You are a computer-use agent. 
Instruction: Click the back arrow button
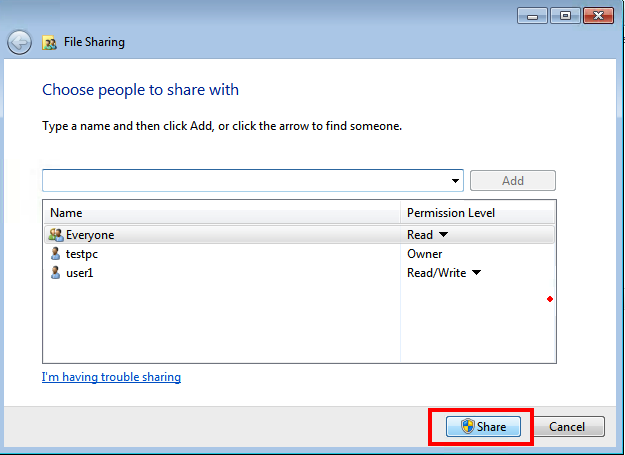pyautogui.click(x=19, y=42)
